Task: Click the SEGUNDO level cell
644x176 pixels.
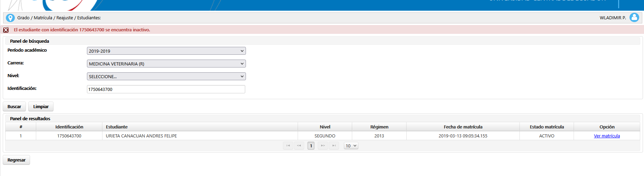Action: coord(325,136)
